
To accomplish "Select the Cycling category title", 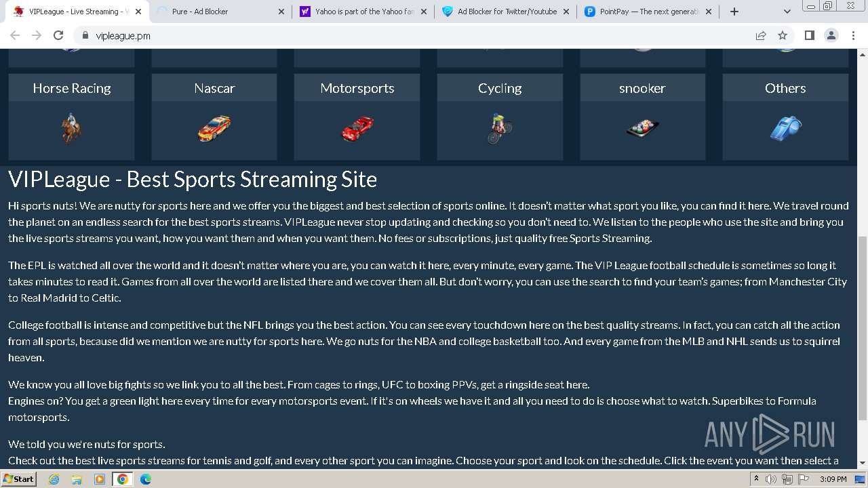I will (500, 88).
